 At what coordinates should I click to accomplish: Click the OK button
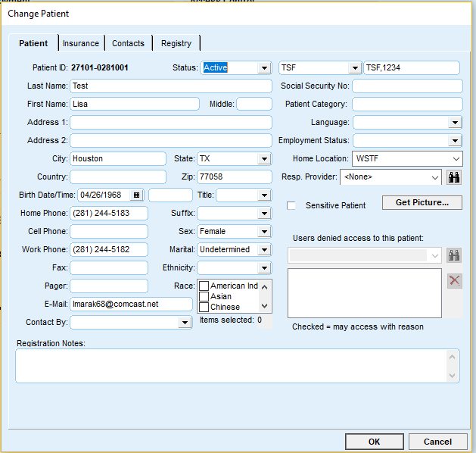point(374,442)
